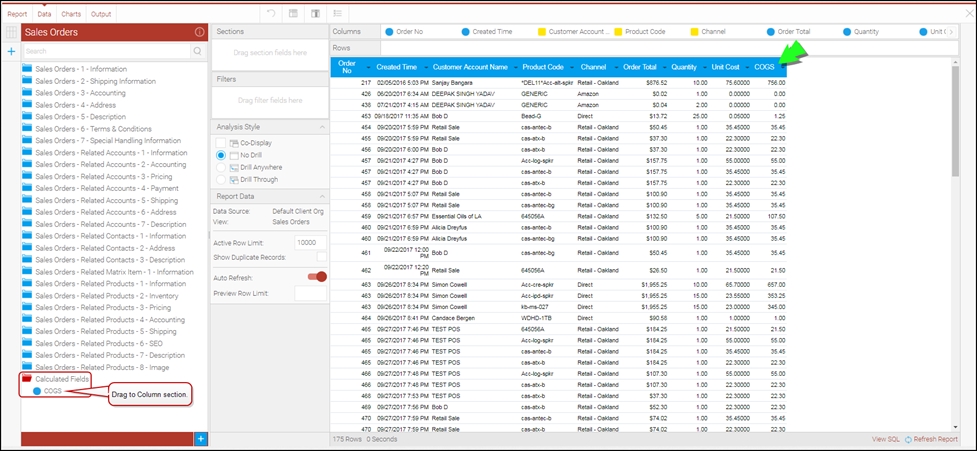Image resolution: width=977 pixels, height=451 pixels.
Task: Switch to the Charts tab
Action: click(x=71, y=14)
